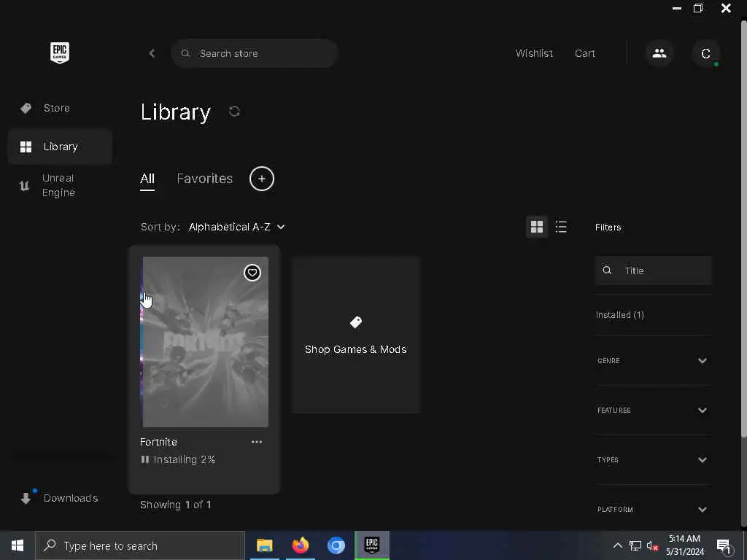Add Fortnite to favorites with heart icon

pyautogui.click(x=252, y=273)
